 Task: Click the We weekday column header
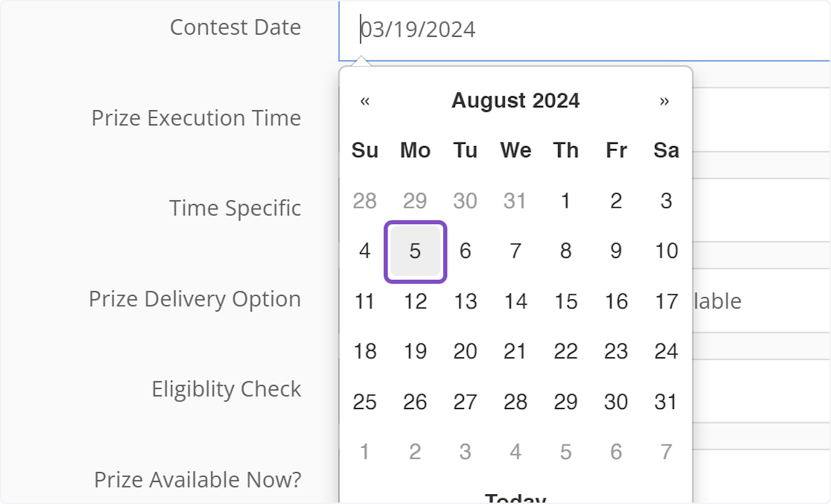tap(515, 150)
